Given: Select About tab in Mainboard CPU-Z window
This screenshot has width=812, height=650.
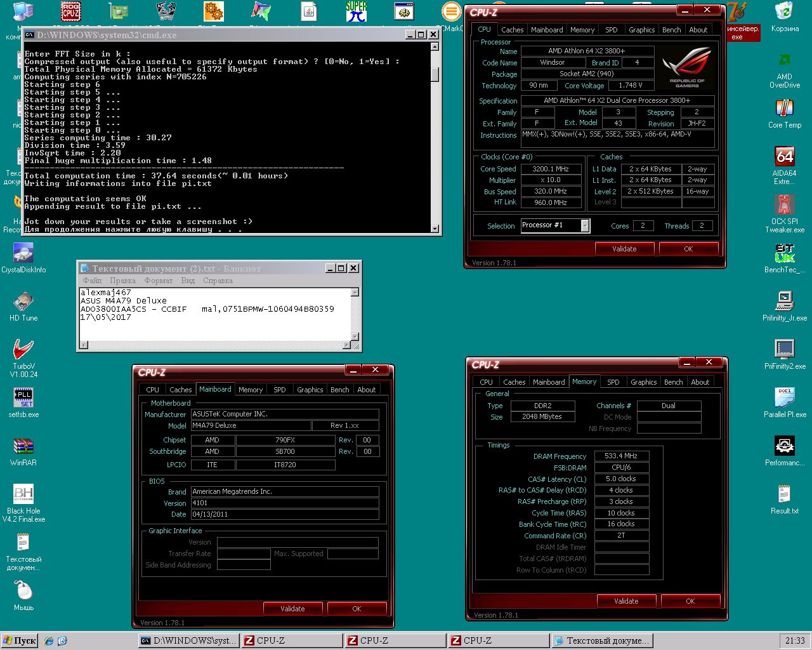Looking at the screenshot, I should 366,390.
